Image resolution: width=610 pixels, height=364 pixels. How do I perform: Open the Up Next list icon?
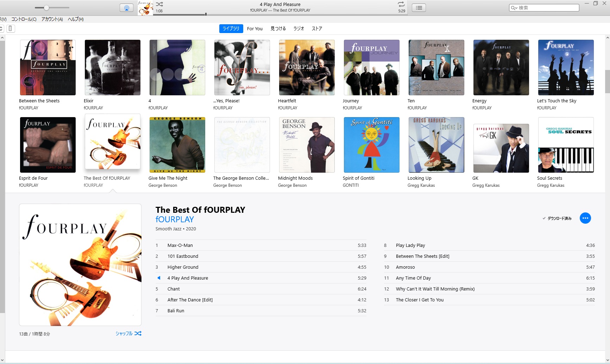point(419,8)
